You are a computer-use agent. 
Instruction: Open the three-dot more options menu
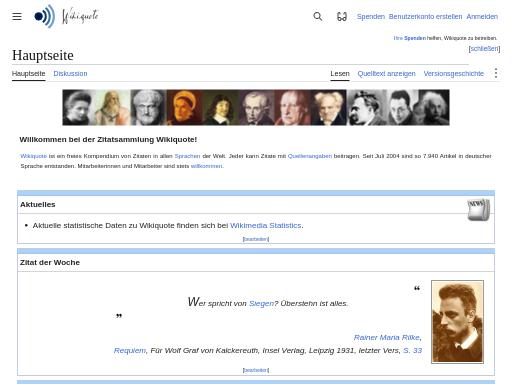496,73
